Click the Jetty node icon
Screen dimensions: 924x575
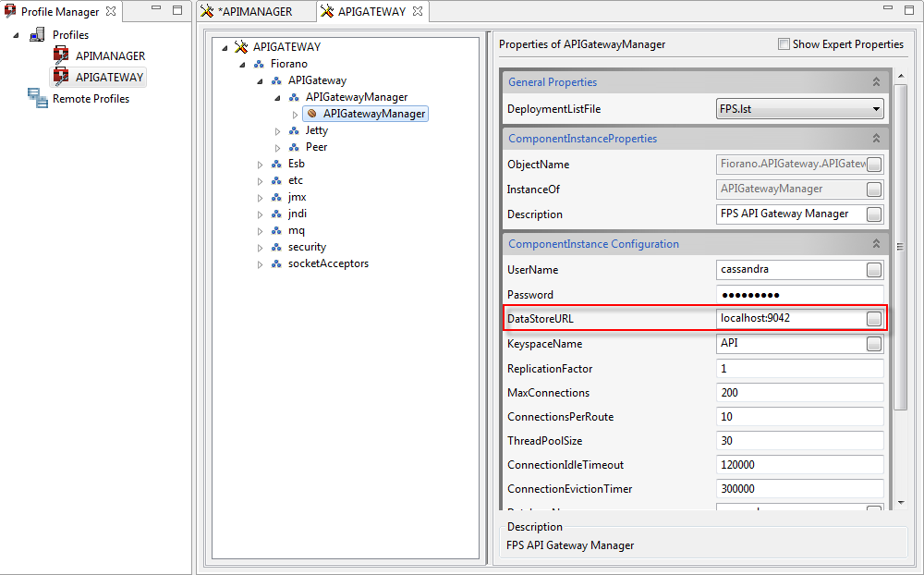click(x=294, y=130)
